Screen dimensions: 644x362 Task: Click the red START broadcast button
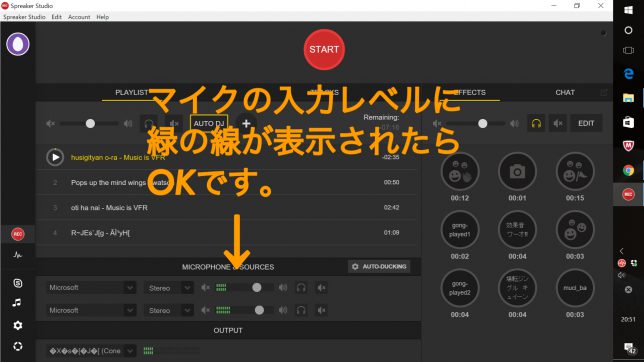pyautogui.click(x=324, y=49)
